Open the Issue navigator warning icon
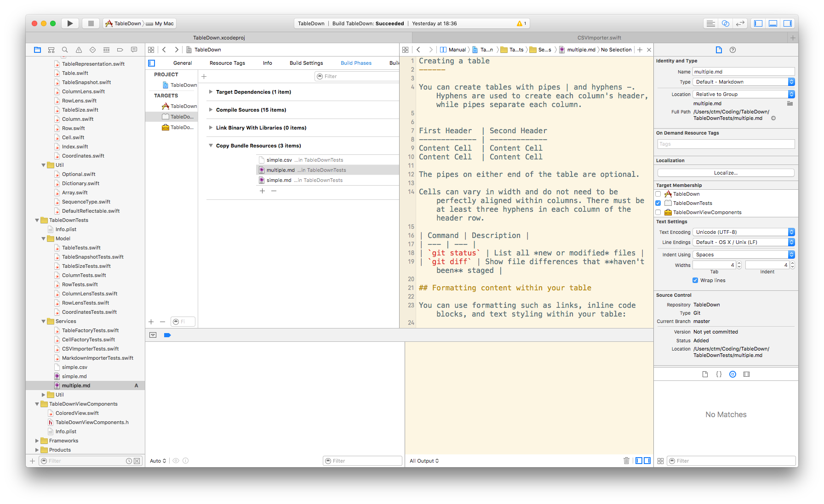The image size is (824, 504). point(79,50)
